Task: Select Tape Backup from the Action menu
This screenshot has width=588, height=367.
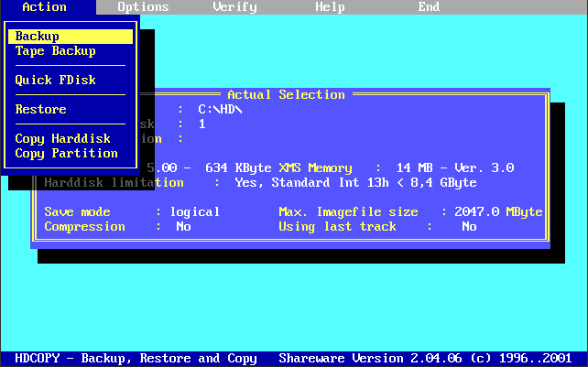Action: point(55,51)
